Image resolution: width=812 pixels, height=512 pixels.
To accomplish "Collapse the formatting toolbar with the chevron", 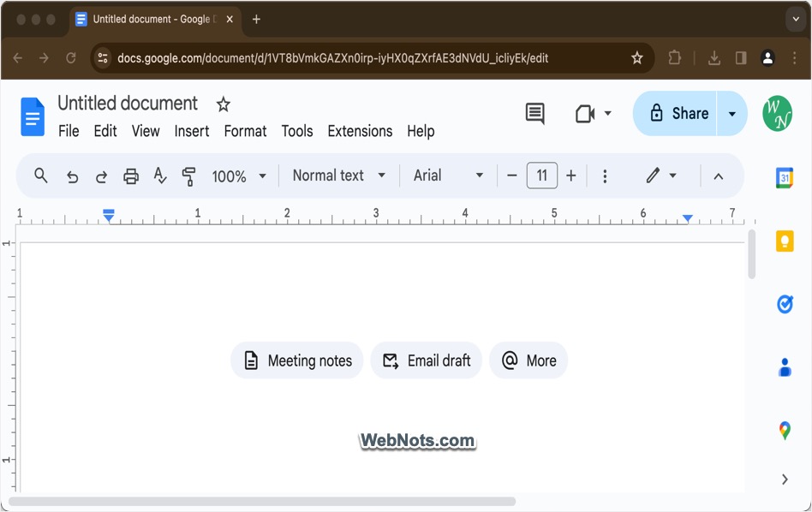I will point(718,176).
